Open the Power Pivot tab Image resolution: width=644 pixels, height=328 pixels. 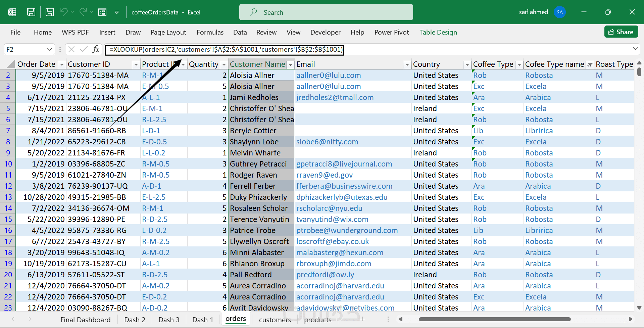(392, 32)
